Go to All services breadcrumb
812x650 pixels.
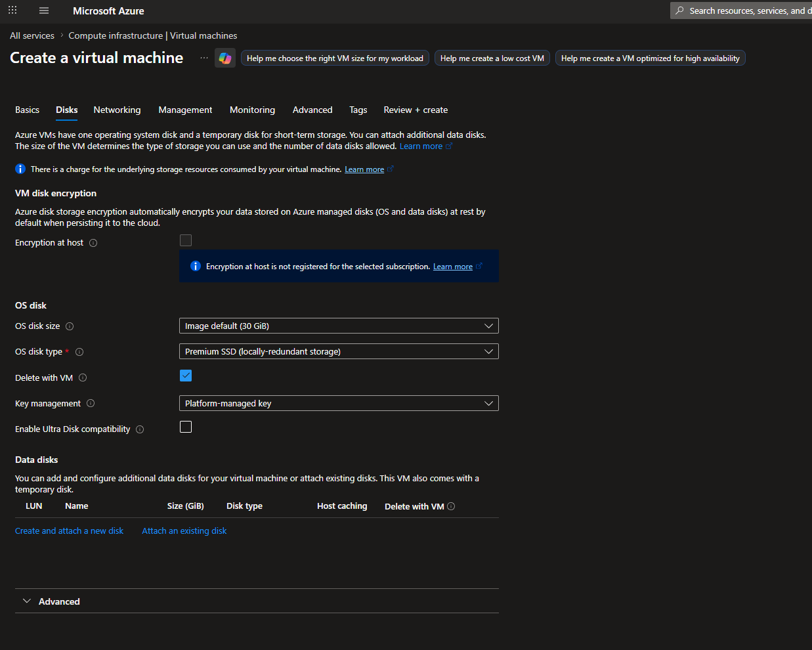[x=32, y=35]
